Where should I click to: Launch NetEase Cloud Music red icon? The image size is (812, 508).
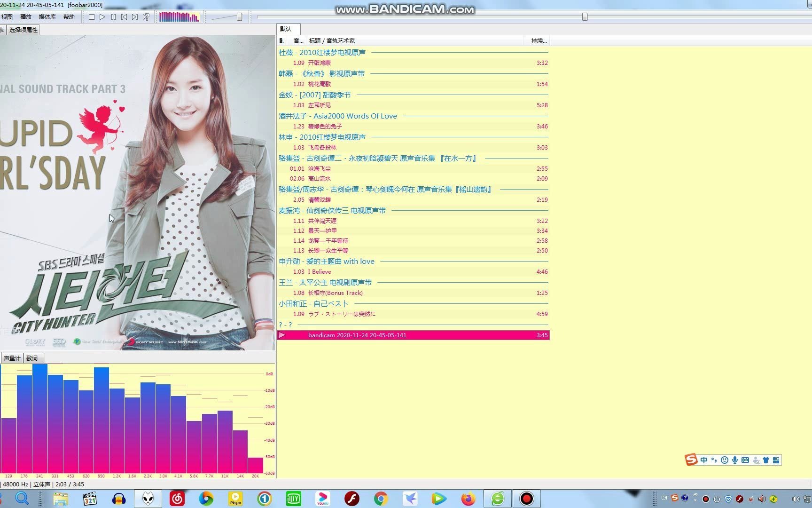(x=177, y=499)
